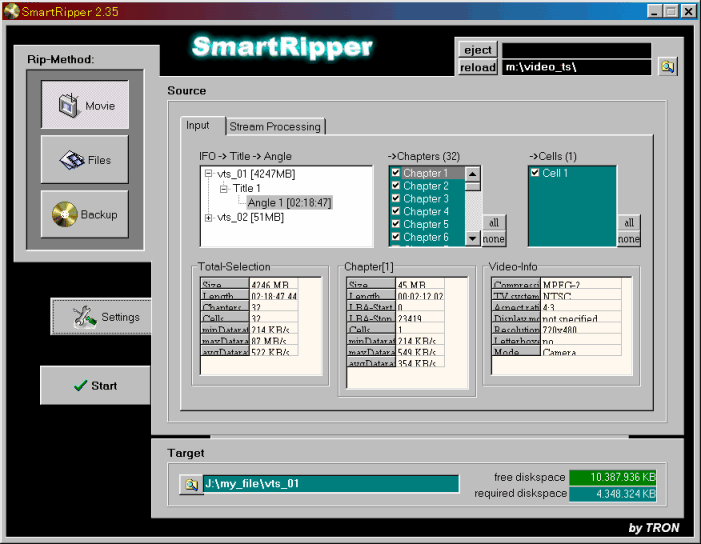Uncheck the Cell 1 checkbox
Viewport: 701px width, 544px height.
pos(535,173)
